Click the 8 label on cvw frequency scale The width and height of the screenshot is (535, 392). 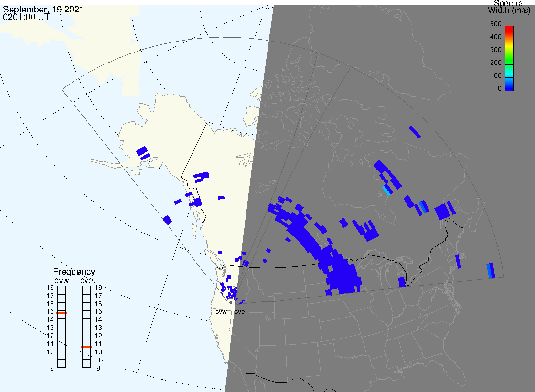[52, 369]
